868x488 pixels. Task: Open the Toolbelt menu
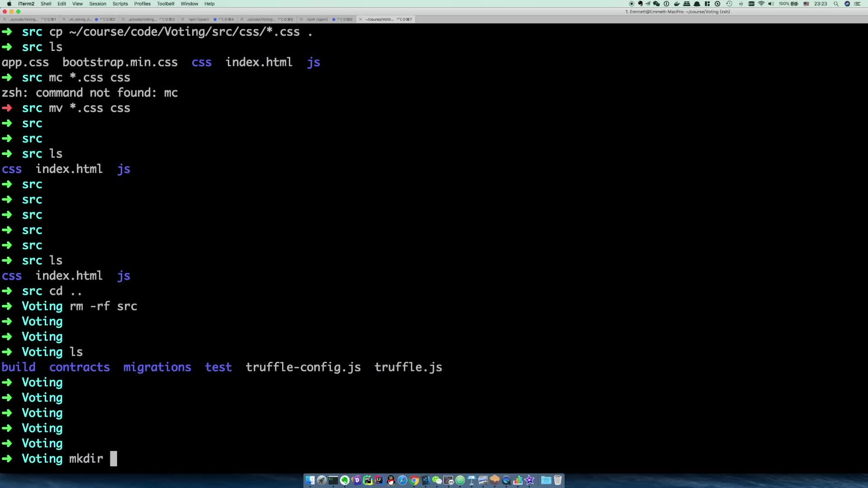click(x=165, y=4)
